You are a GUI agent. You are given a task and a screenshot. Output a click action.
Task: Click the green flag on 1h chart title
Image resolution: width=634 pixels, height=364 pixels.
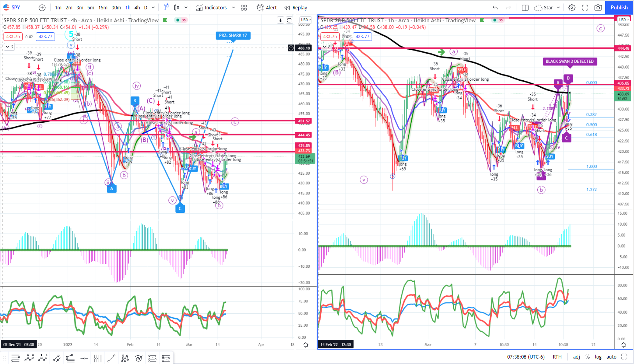click(482, 20)
